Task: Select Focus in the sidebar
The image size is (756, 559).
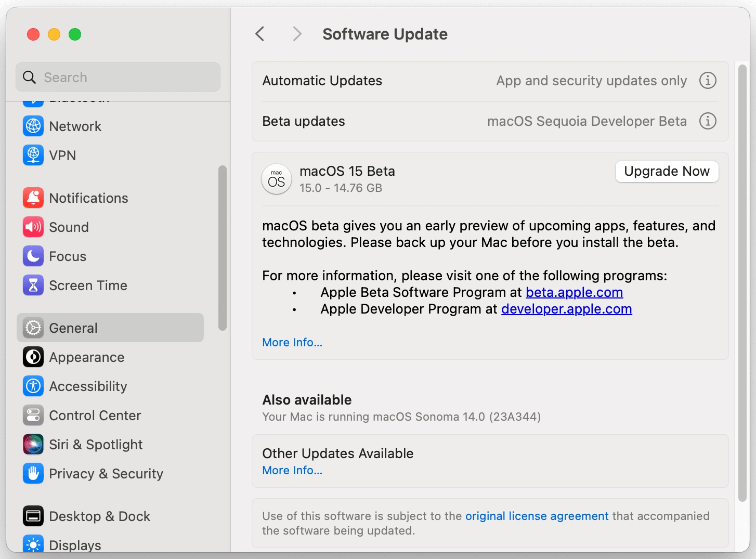Action: [110, 256]
